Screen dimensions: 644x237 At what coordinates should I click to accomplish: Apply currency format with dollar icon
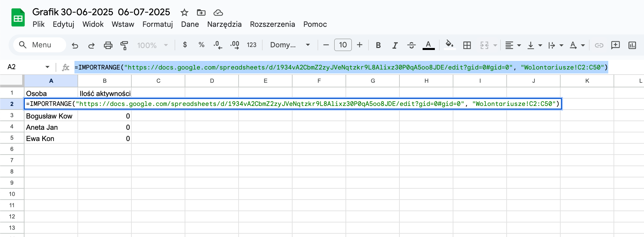tap(185, 45)
